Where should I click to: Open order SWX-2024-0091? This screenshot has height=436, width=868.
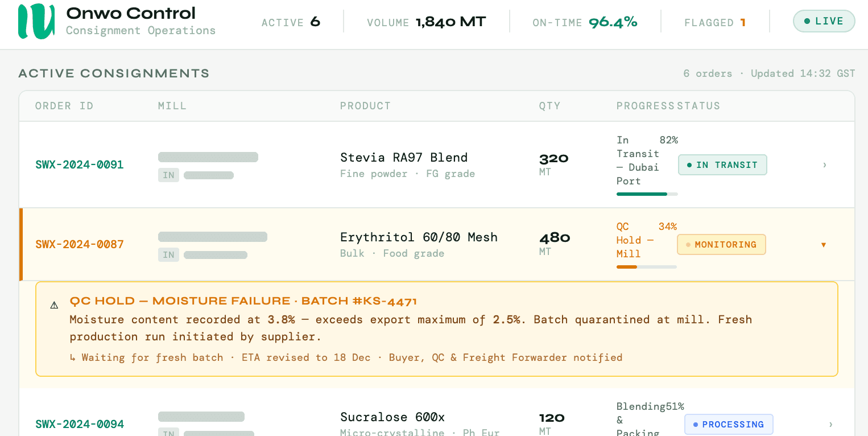[79, 164]
